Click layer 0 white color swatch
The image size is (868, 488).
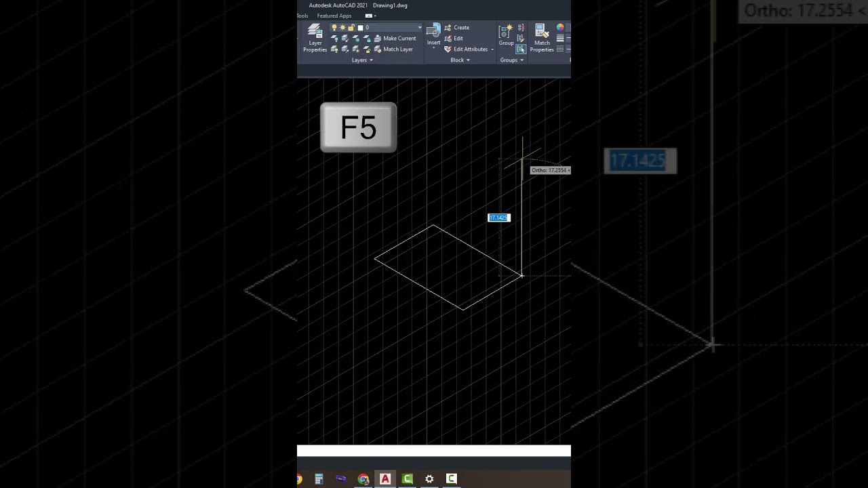360,28
